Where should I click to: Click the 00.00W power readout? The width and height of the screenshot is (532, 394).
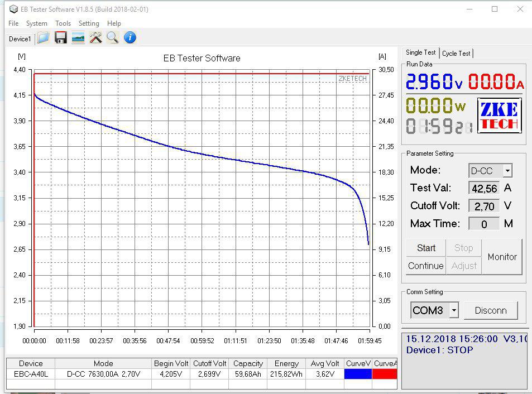coord(435,105)
